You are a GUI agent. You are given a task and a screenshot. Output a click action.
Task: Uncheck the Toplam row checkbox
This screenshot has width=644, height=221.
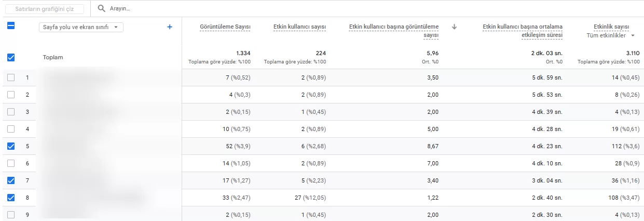click(x=11, y=57)
